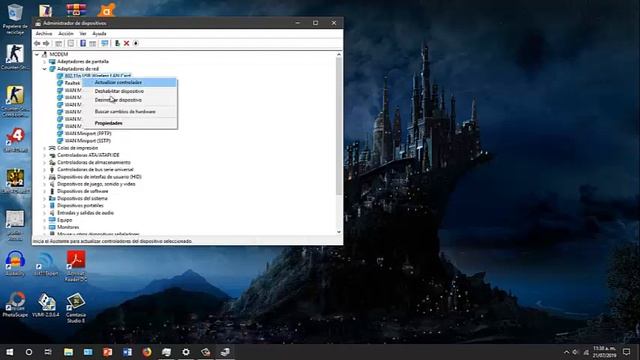The image size is (640, 360).
Task: Choose Actualizar controlador in context menu
Action: pyautogui.click(x=130, y=82)
